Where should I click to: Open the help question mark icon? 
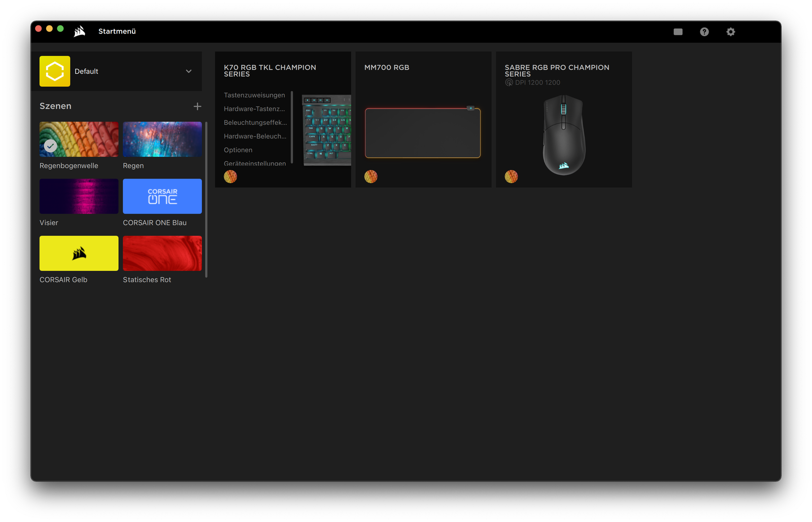point(704,32)
